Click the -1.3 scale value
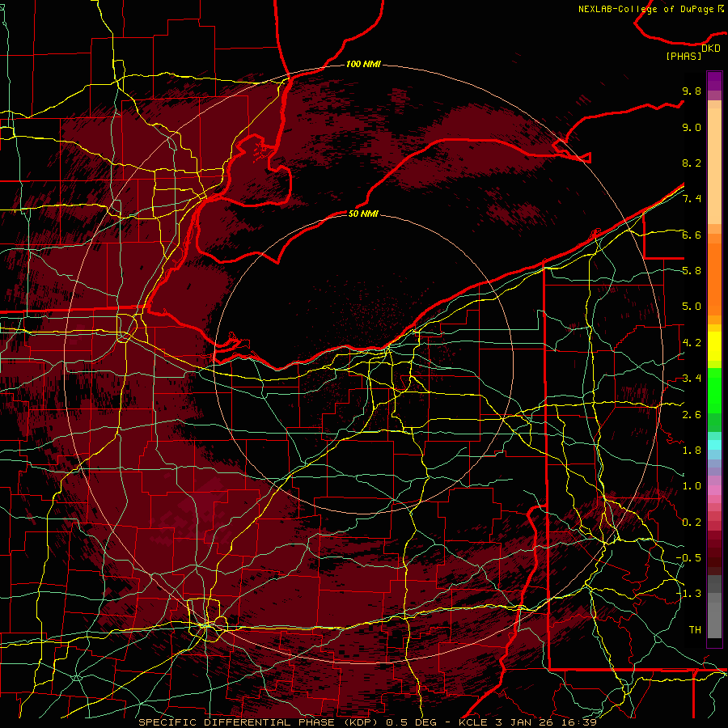 [688, 594]
